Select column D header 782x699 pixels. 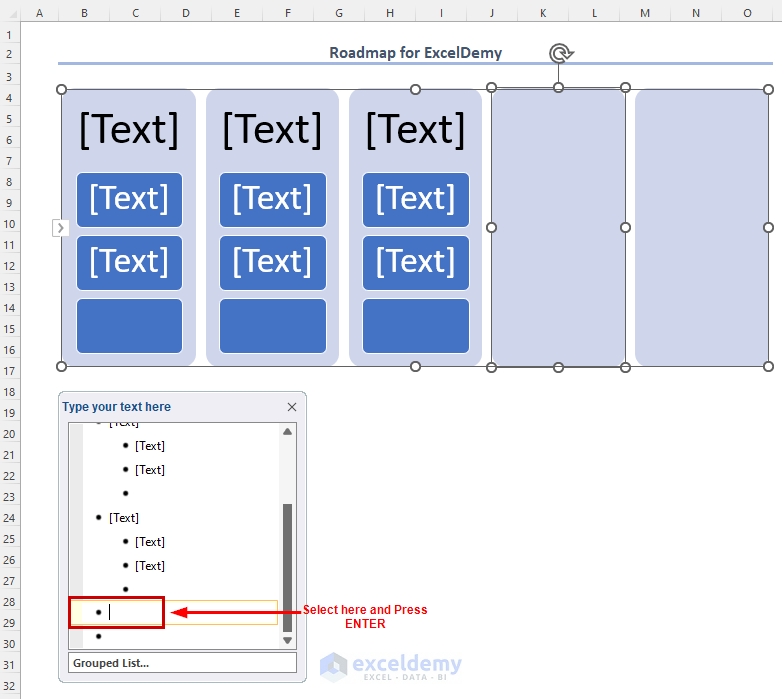[186, 13]
